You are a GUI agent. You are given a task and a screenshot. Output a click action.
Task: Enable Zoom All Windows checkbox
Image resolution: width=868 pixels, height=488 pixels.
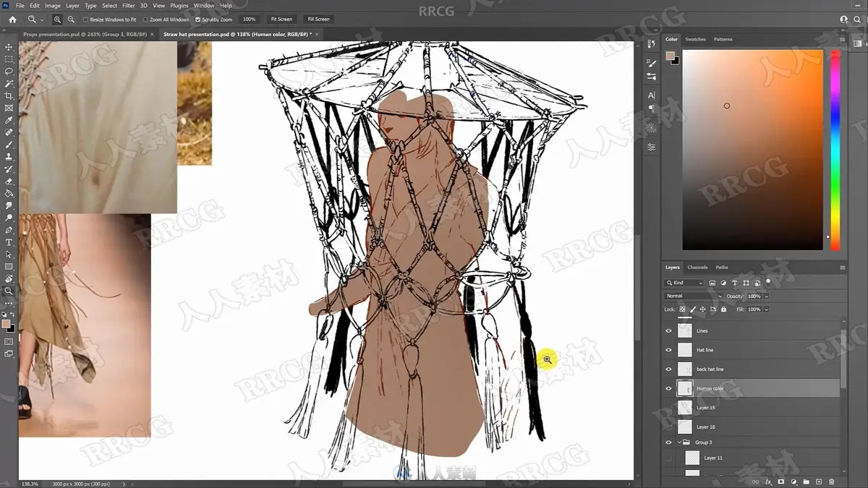pyautogui.click(x=145, y=20)
